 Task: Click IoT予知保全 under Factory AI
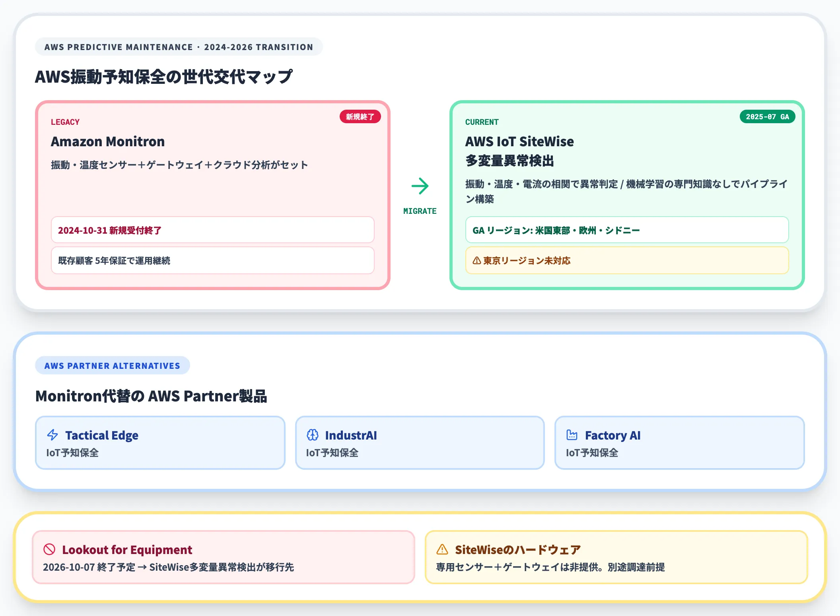592,453
